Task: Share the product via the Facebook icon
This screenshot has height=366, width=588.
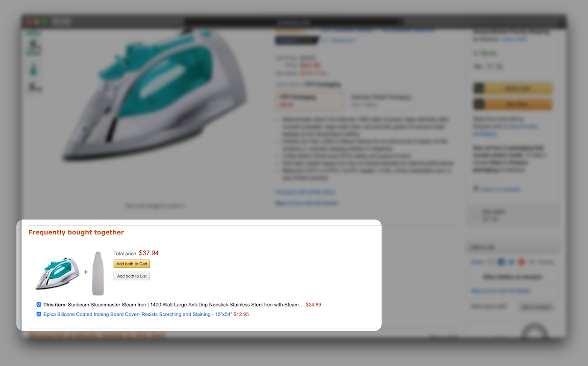Action: [501, 262]
